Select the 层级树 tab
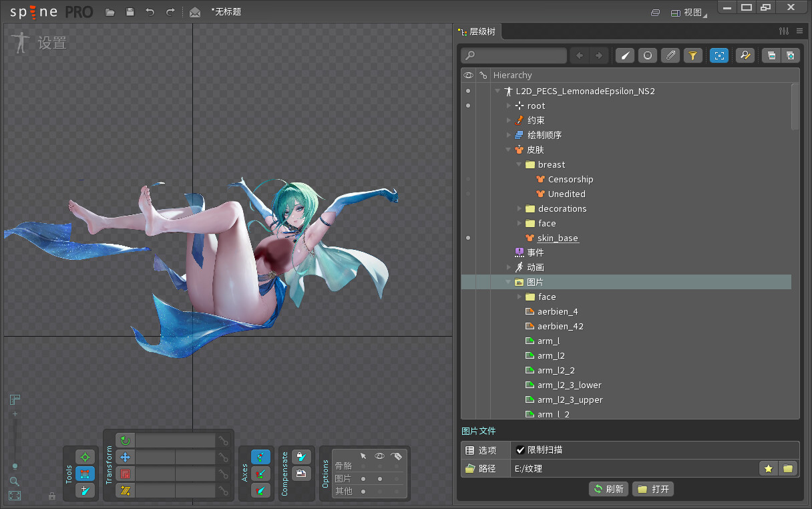Screen dimensions: 812x509 click(x=477, y=31)
